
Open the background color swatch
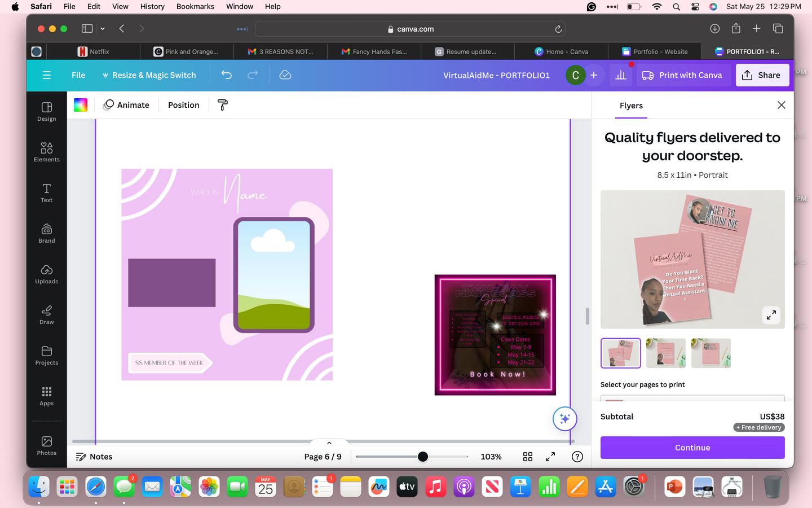point(81,105)
